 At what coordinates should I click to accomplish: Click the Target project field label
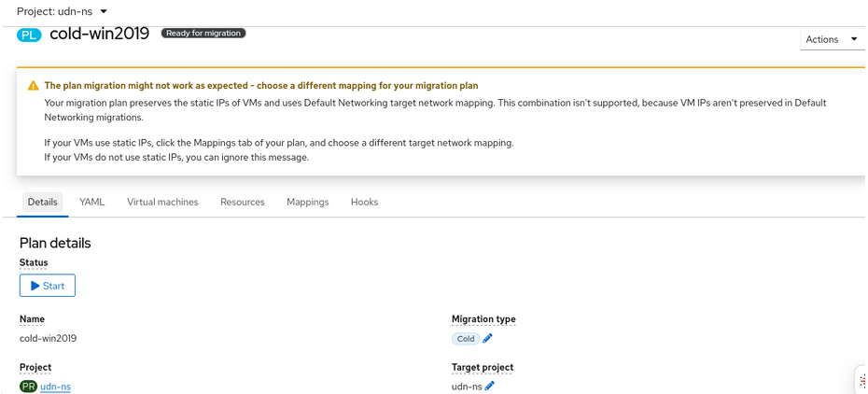(x=482, y=368)
